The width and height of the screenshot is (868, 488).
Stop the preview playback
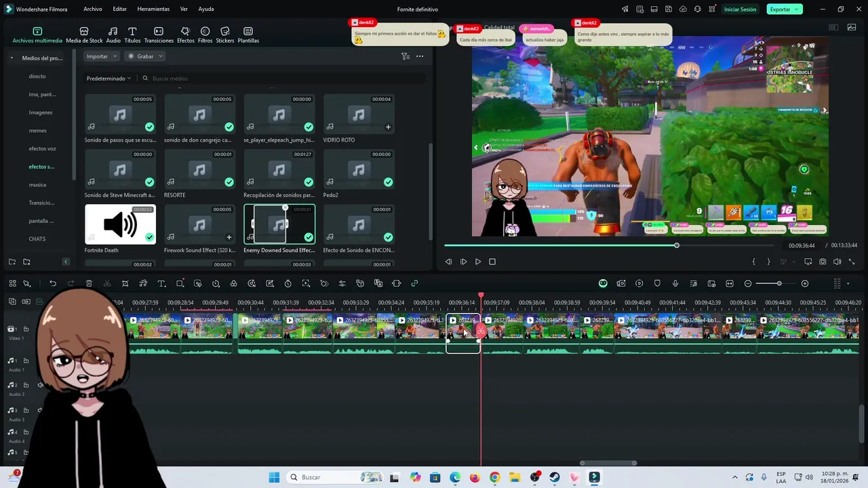(x=492, y=262)
